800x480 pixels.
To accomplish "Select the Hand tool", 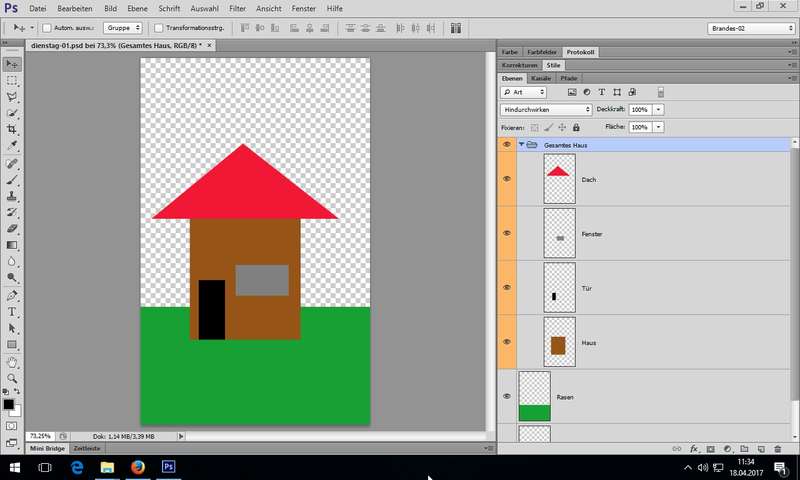I will [12, 362].
